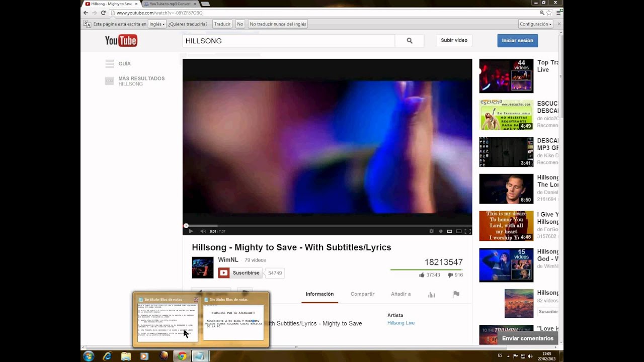
Task: Report the video with the flag icon
Action: [x=456, y=294]
